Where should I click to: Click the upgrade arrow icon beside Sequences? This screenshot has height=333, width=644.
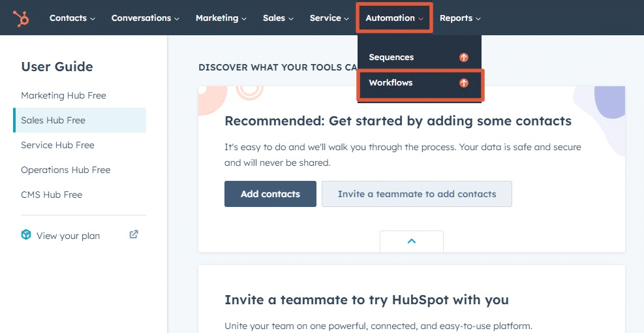coord(464,57)
